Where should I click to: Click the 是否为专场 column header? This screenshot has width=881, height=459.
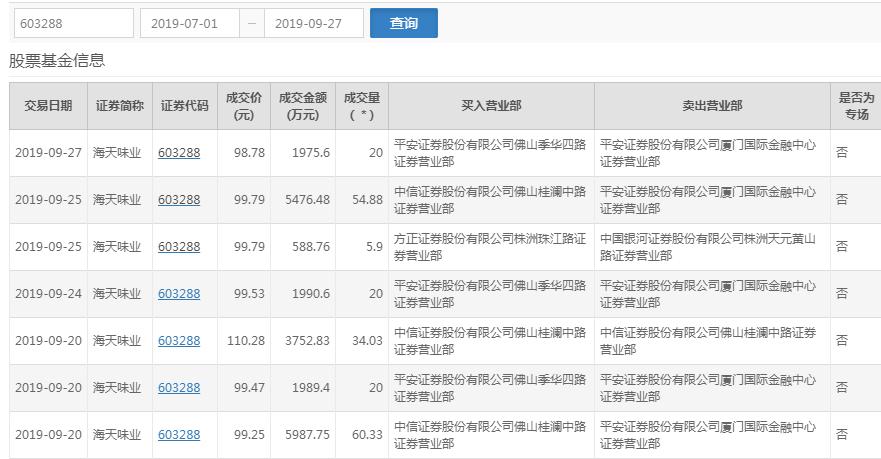point(856,106)
